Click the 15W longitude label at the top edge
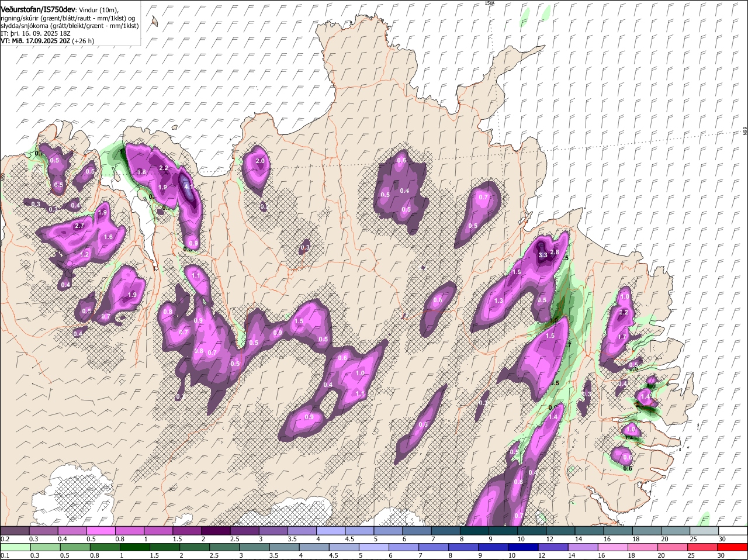Viewport: 748px width, 560px height. 489,3
